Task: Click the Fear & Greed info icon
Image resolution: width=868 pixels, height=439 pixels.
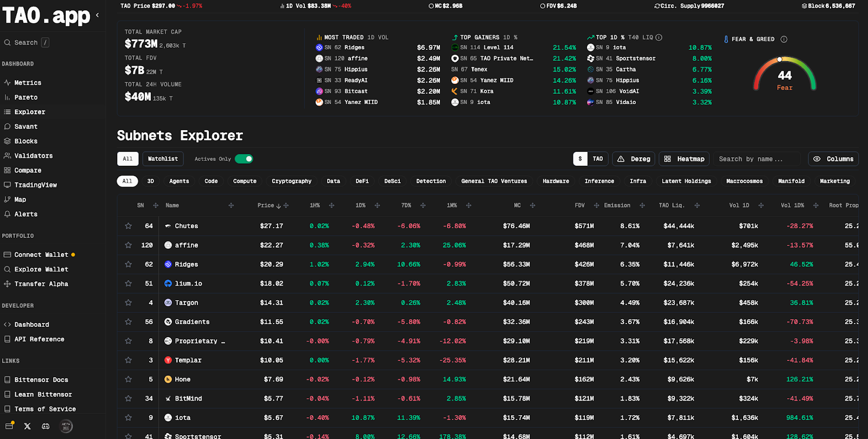Action: click(x=783, y=39)
